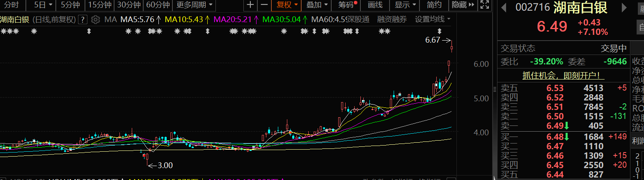
Task: Click 卖五 price 6.53
Action: point(555,88)
